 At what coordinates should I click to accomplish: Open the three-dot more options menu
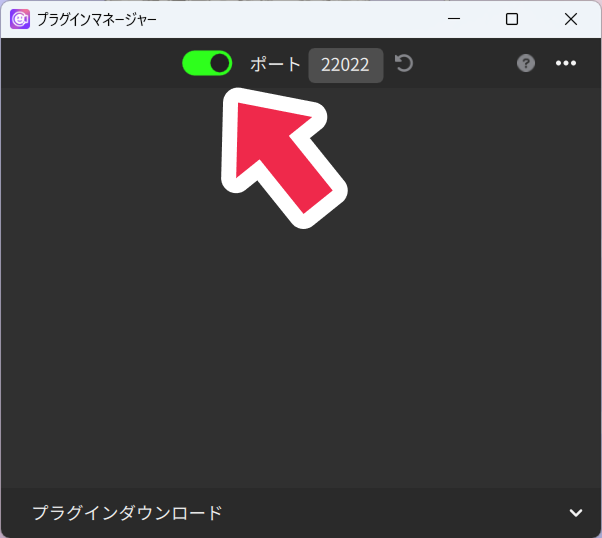point(566,63)
